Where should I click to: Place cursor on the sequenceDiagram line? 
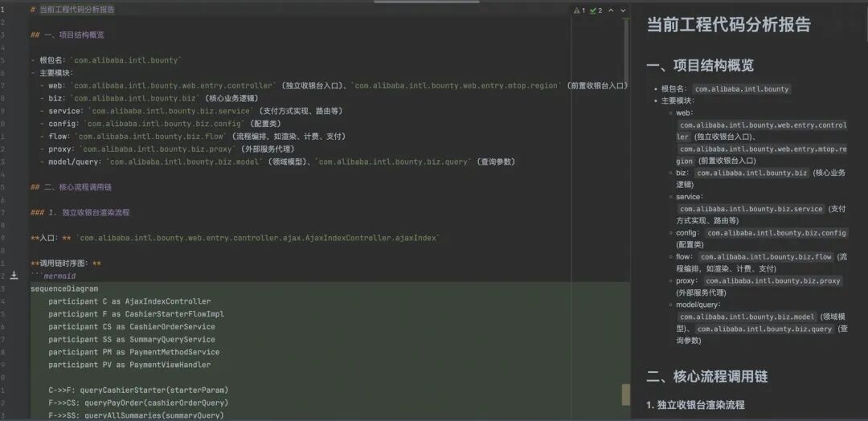pyautogui.click(x=64, y=288)
